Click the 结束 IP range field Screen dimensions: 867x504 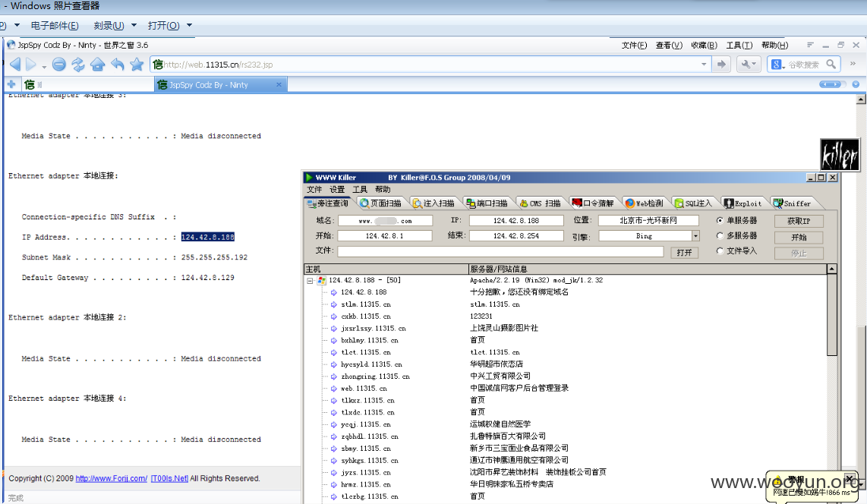pyautogui.click(x=516, y=236)
